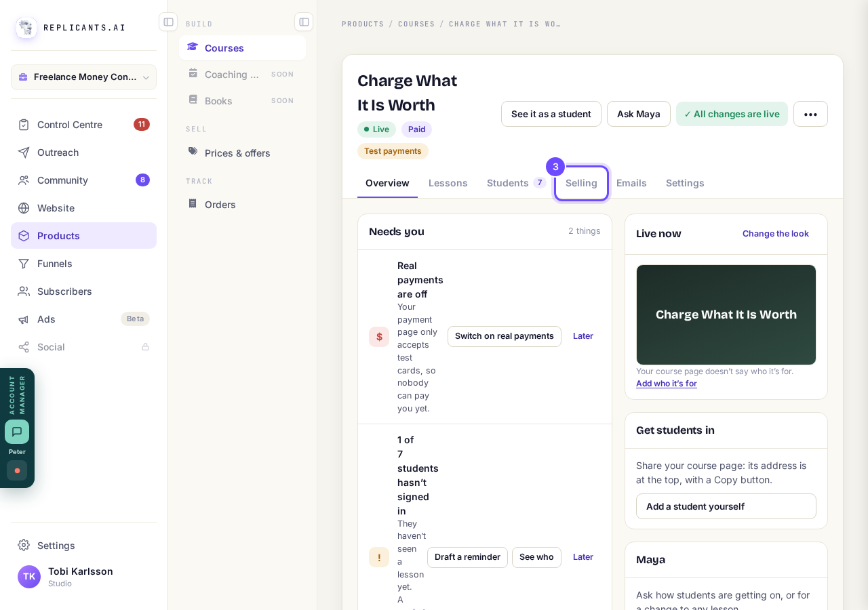Open Subscribers users icon

(x=24, y=291)
